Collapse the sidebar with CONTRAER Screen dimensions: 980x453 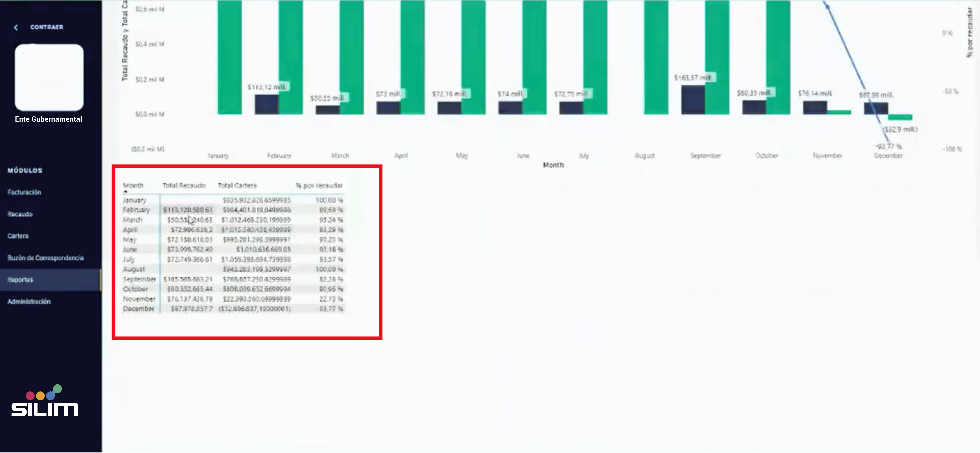tap(39, 27)
